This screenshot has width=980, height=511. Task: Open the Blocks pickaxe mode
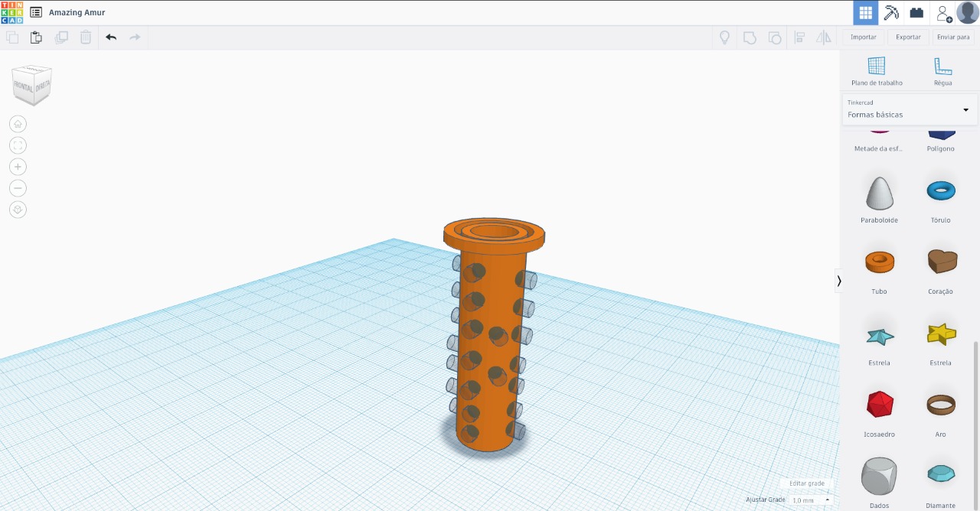click(891, 12)
